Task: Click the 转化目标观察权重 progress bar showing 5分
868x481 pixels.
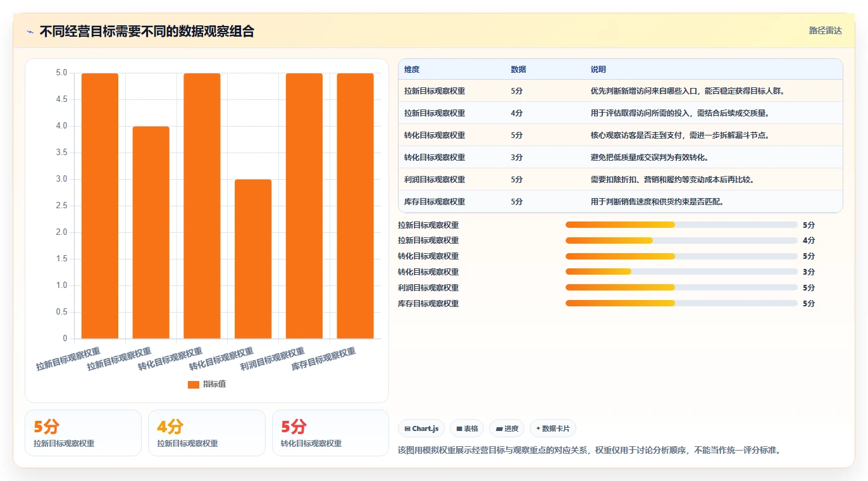Action: point(681,256)
